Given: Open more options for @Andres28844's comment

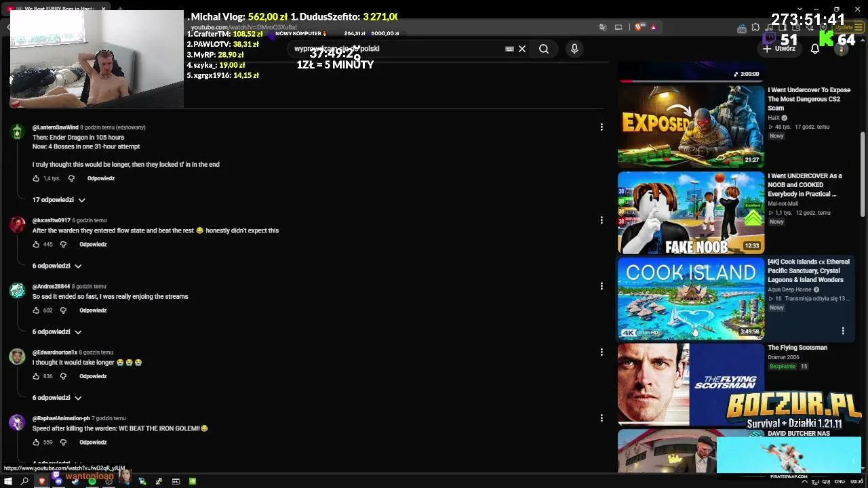Looking at the screenshot, I should 601,286.
